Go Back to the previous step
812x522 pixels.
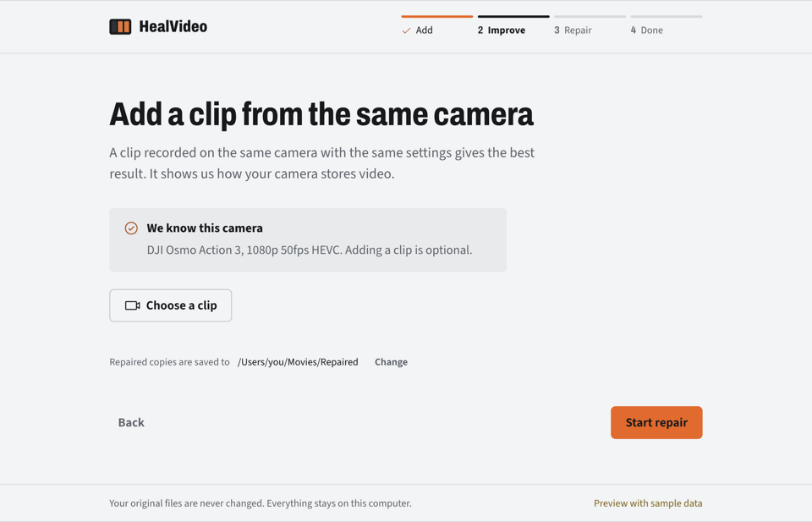point(131,422)
